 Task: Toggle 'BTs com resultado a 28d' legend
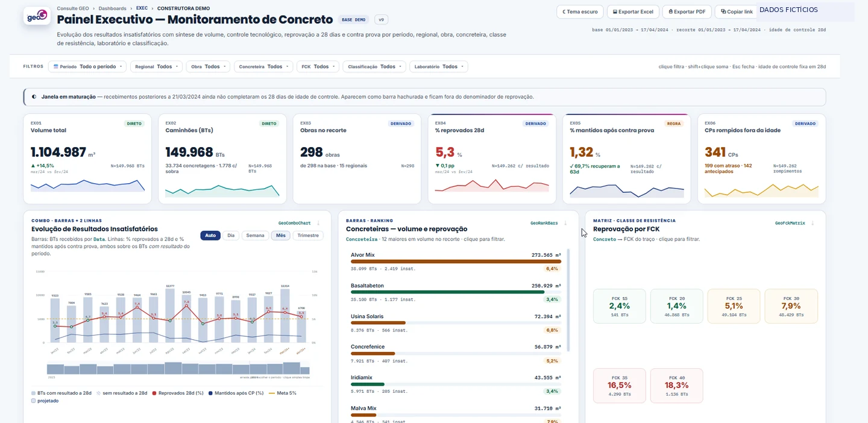[x=61, y=393]
